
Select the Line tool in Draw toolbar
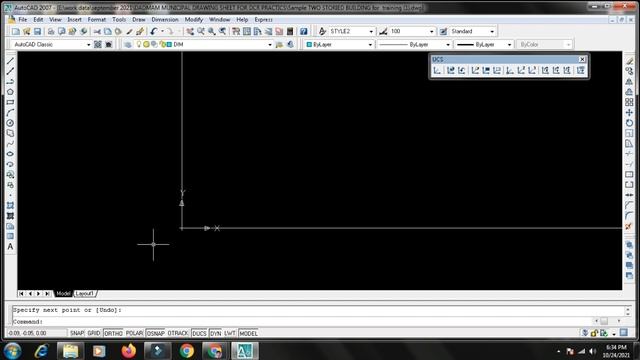coord(10,61)
